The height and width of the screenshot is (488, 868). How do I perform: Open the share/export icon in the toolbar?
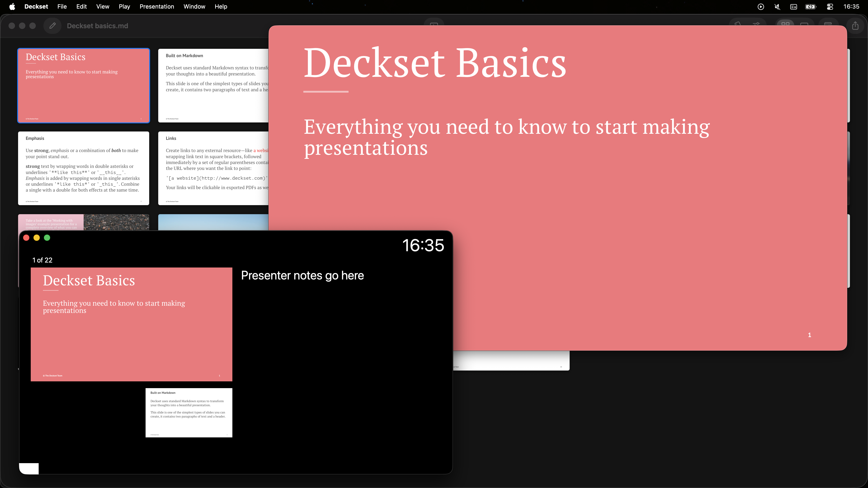tap(855, 26)
